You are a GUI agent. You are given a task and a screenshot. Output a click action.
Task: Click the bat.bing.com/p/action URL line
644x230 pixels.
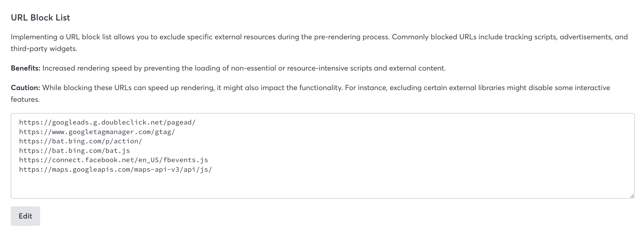(x=80, y=141)
